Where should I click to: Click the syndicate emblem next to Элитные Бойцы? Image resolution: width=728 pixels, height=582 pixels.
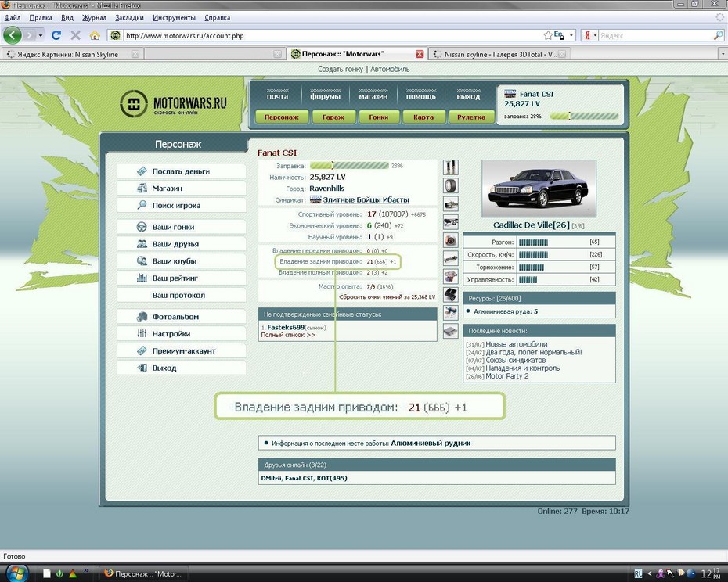click(x=315, y=199)
